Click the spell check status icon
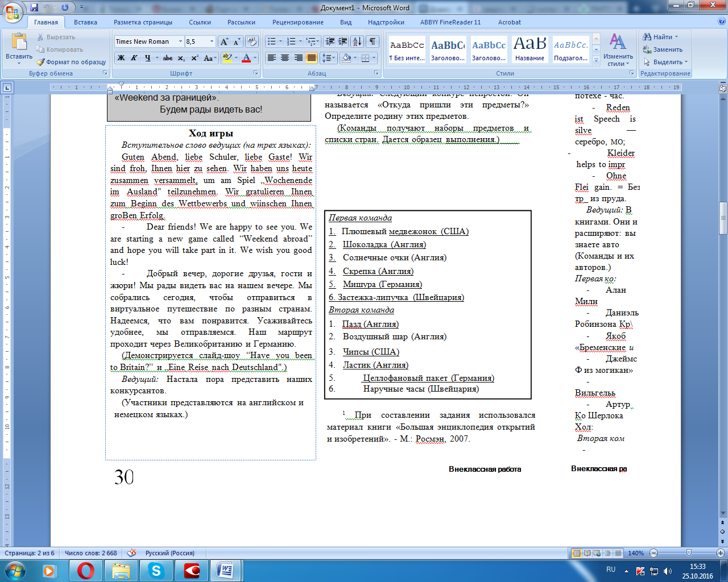This screenshot has width=728, height=582. 131,553
